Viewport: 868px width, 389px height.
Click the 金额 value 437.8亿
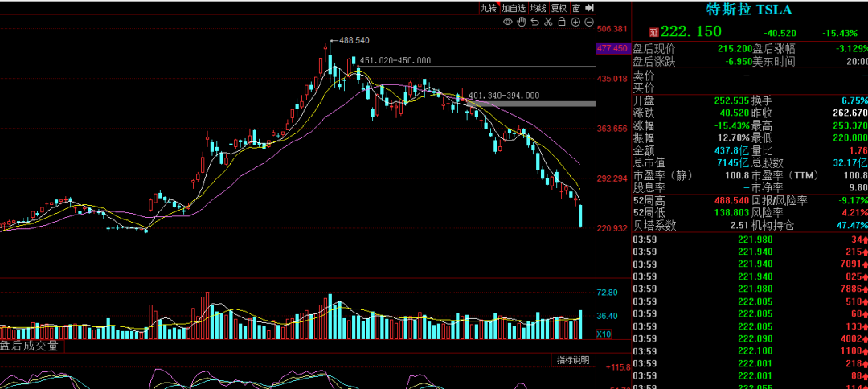click(x=733, y=150)
